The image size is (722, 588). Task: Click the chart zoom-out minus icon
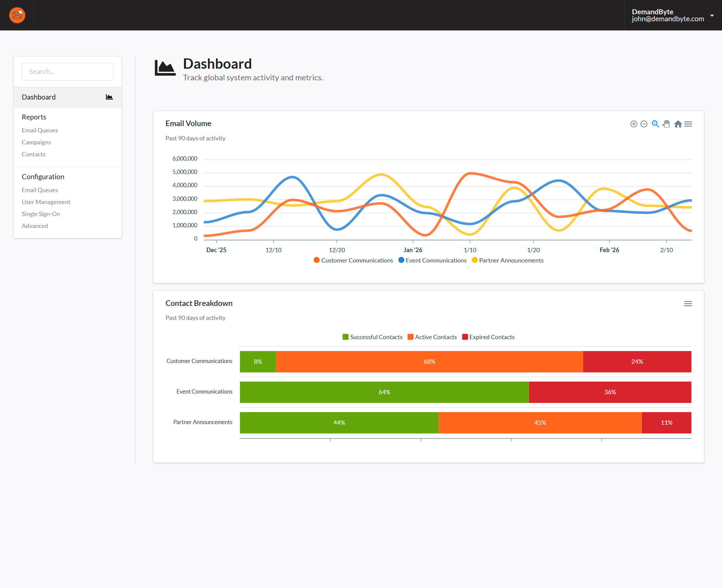[x=644, y=124]
